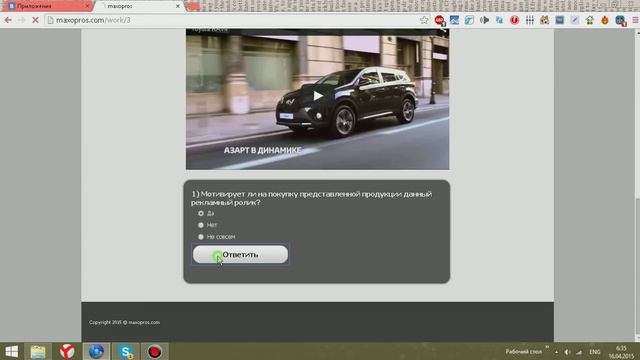The height and width of the screenshot is (360, 640).
Task: Open the blue picture extension icon
Action: pos(454,20)
